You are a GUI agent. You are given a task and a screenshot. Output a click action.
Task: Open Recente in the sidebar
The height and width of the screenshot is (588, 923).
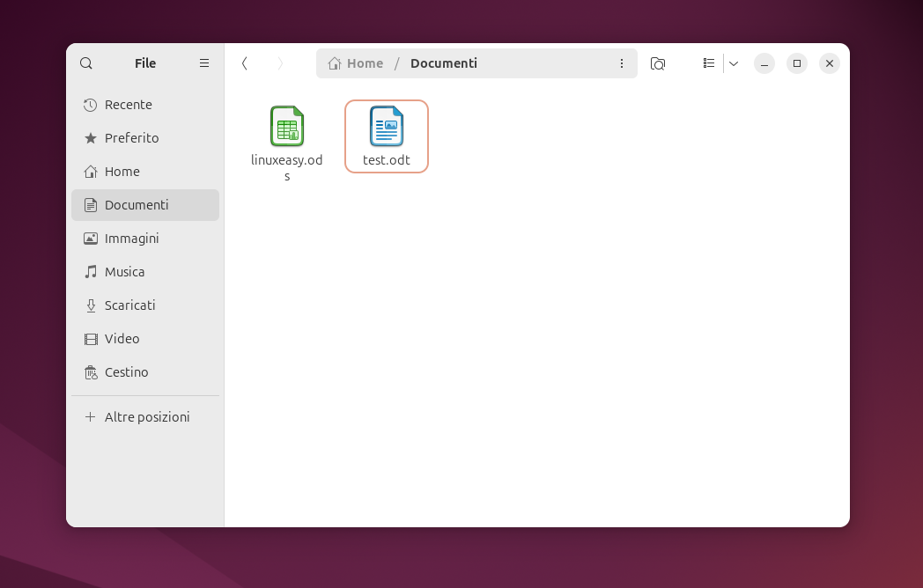(145, 105)
